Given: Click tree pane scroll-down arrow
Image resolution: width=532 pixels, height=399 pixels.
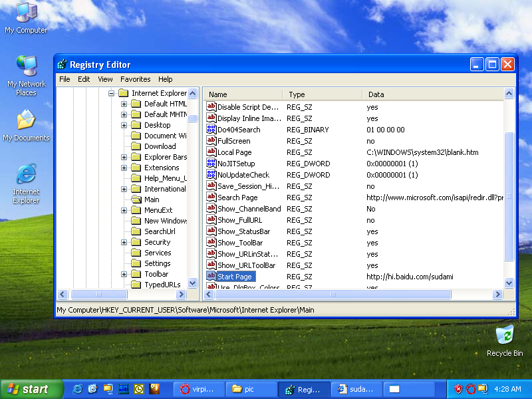Looking at the screenshot, I should click(x=193, y=283).
